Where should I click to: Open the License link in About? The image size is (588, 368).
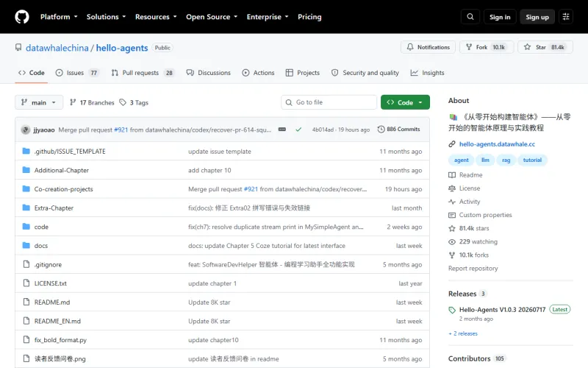coord(465,188)
